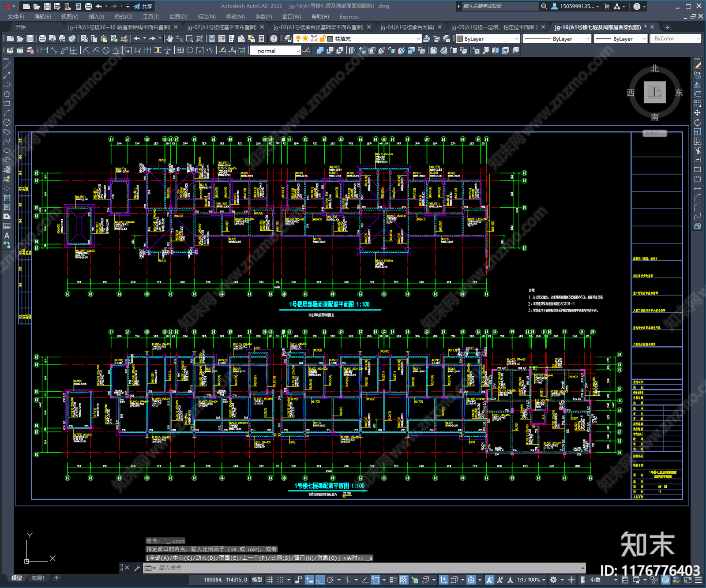Select the Multiline Text A tool
Viewport: 706px width, 588px height.
click(x=7, y=236)
